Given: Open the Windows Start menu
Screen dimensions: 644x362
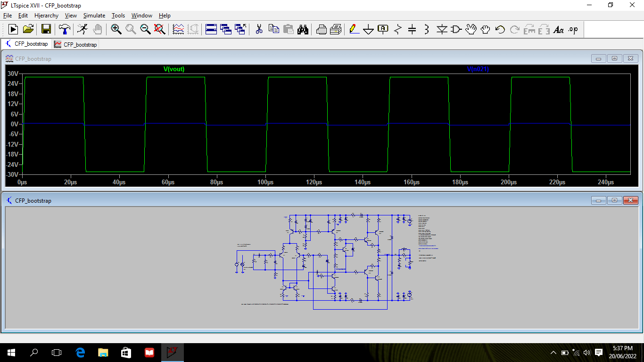Looking at the screenshot, I should [x=11, y=352].
